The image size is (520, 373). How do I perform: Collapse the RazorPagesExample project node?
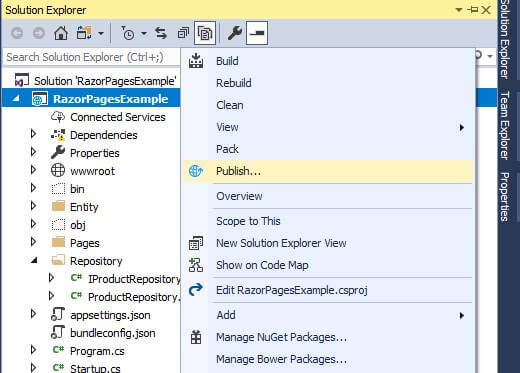tap(16, 99)
